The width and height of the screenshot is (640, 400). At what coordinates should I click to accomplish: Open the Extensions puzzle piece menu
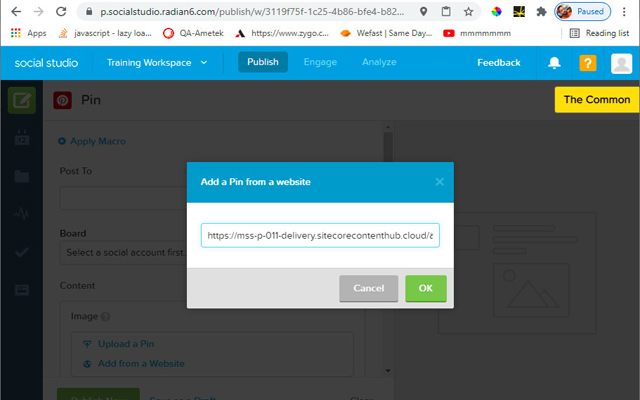click(x=541, y=12)
